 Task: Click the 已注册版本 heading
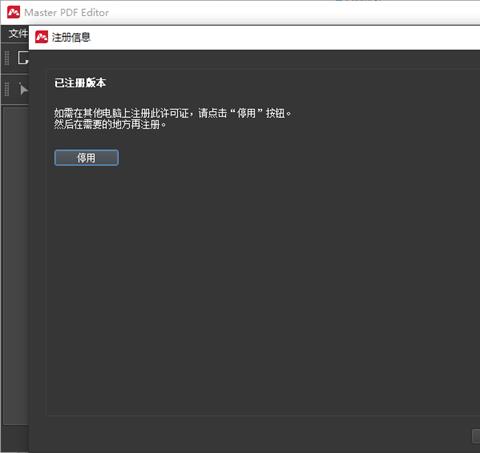(80, 83)
